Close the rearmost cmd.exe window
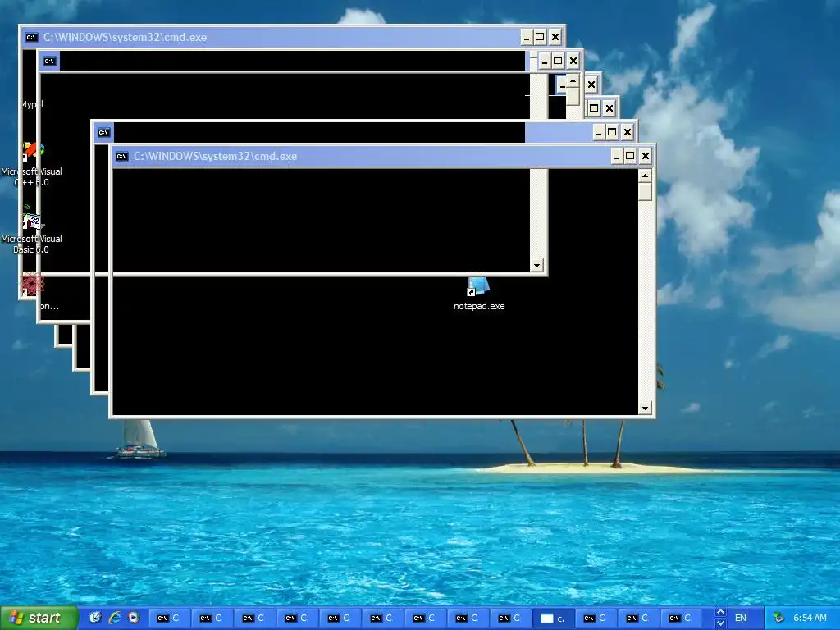Viewport: 840px width, 630px height. click(x=555, y=38)
